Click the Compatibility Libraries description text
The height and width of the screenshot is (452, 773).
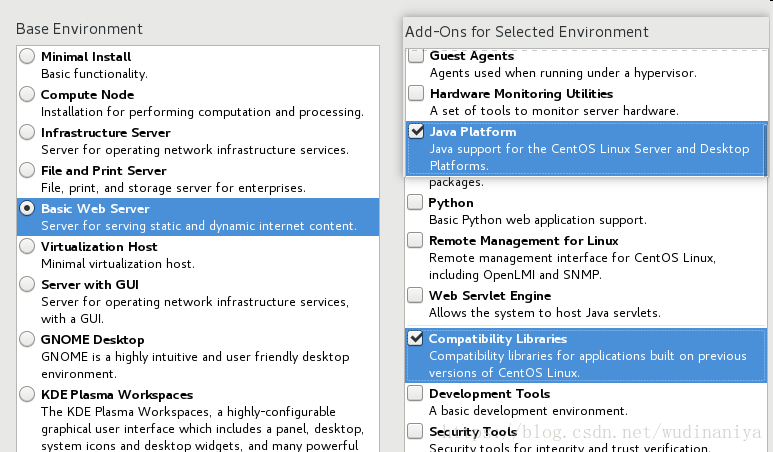(x=587, y=364)
